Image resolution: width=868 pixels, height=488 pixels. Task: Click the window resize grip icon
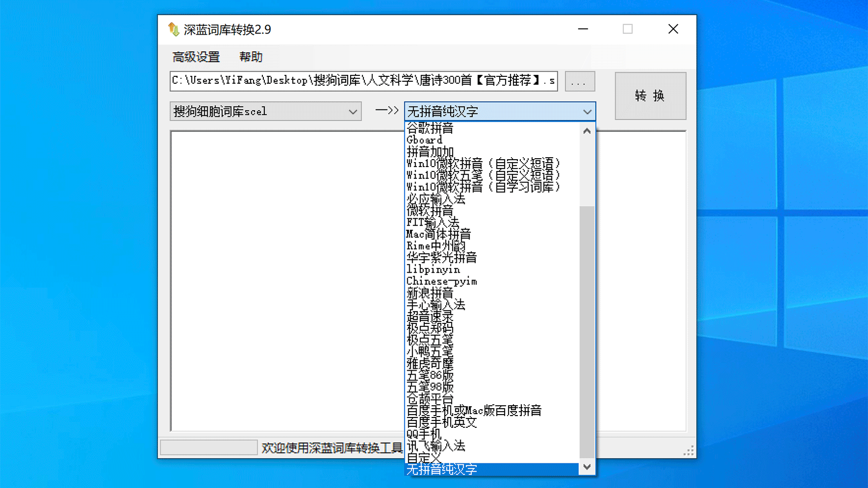pos(688,451)
